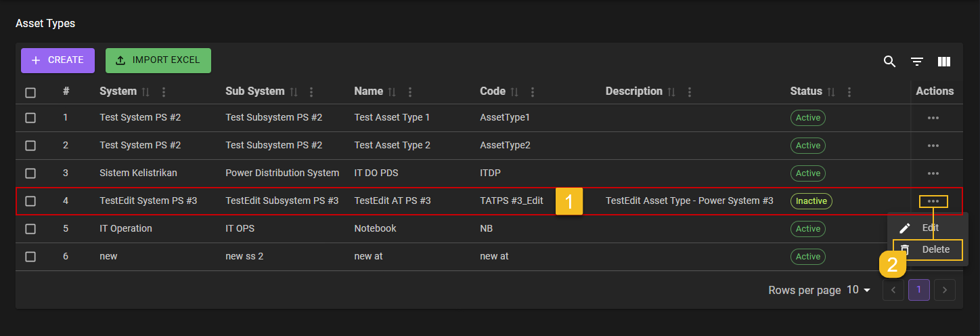The height and width of the screenshot is (336, 980).
Task: Open Description column options menu
Action: (x=690, y=91)
